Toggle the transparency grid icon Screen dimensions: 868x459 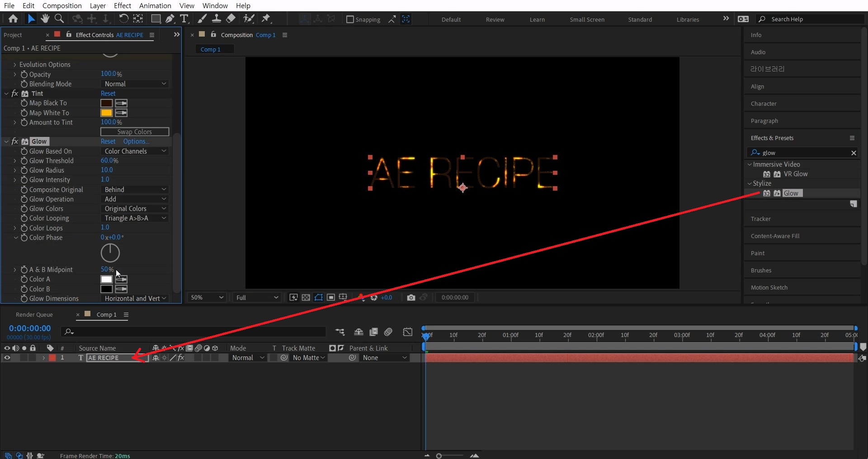tap(306, 297)
